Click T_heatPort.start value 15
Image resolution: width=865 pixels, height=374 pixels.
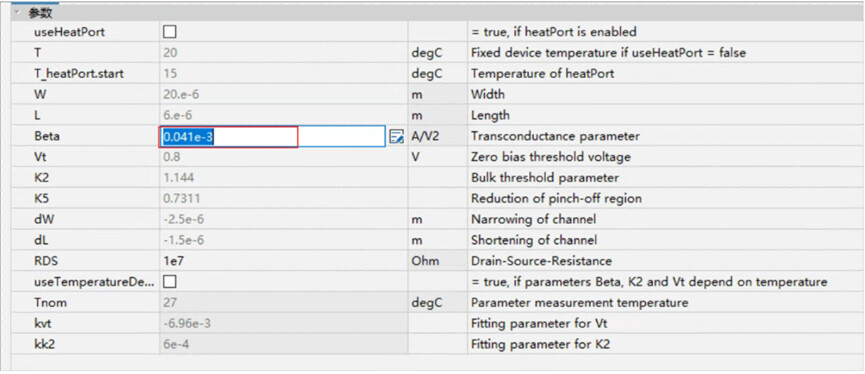[170, 73]
